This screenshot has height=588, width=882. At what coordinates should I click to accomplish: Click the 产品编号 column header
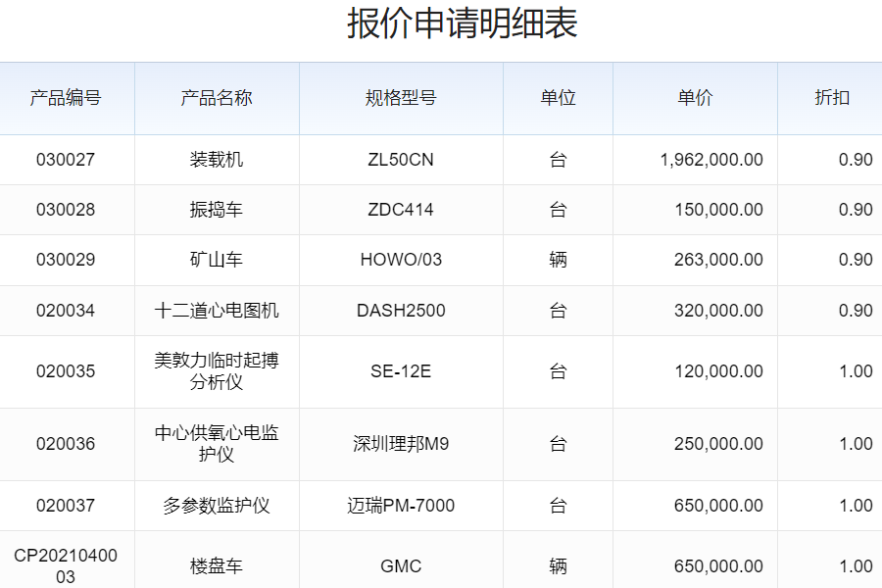[x=66, y=98]
